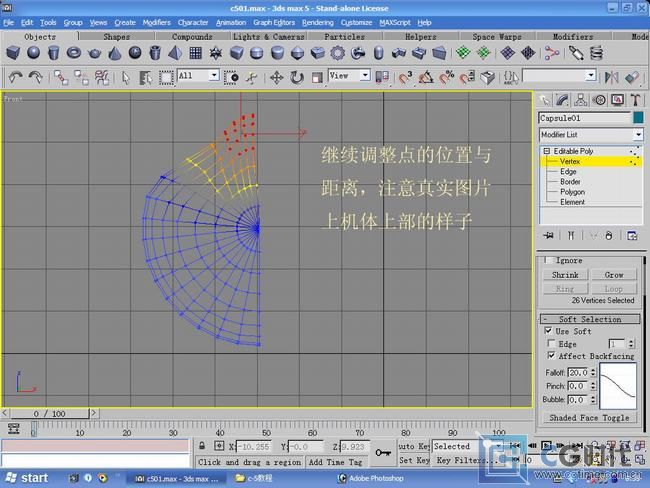Increase the Pinch spinner value
The height and width of the screenshot is (488, 650).
click(x=593, y=384)
